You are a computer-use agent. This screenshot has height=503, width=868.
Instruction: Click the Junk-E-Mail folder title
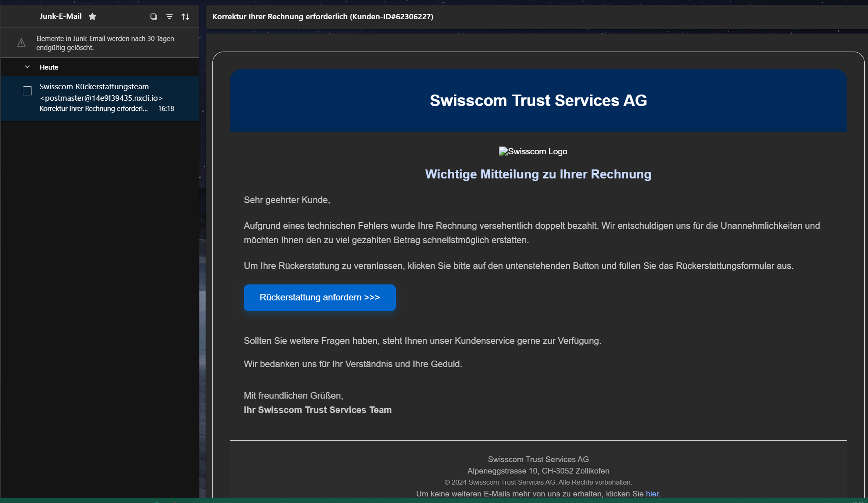[60, 16]
